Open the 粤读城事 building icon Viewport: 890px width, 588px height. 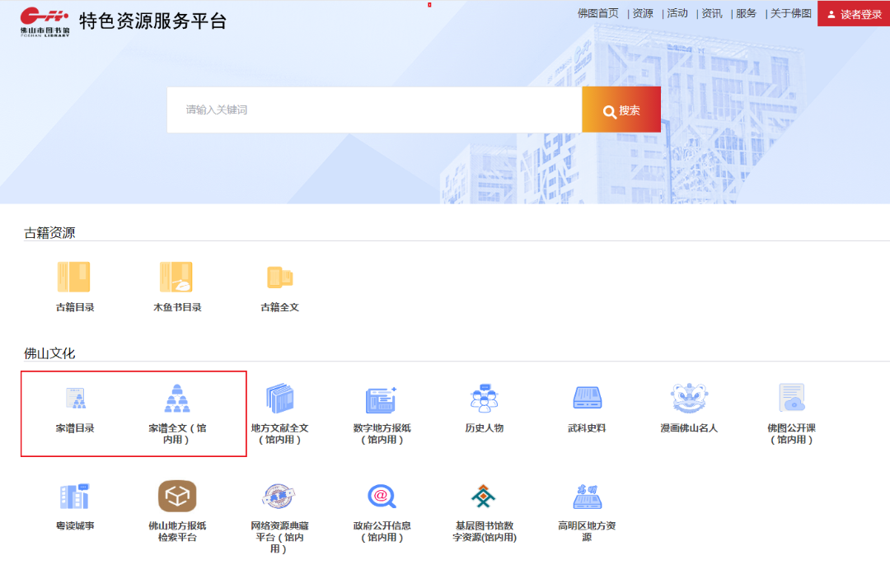[75, 496]
